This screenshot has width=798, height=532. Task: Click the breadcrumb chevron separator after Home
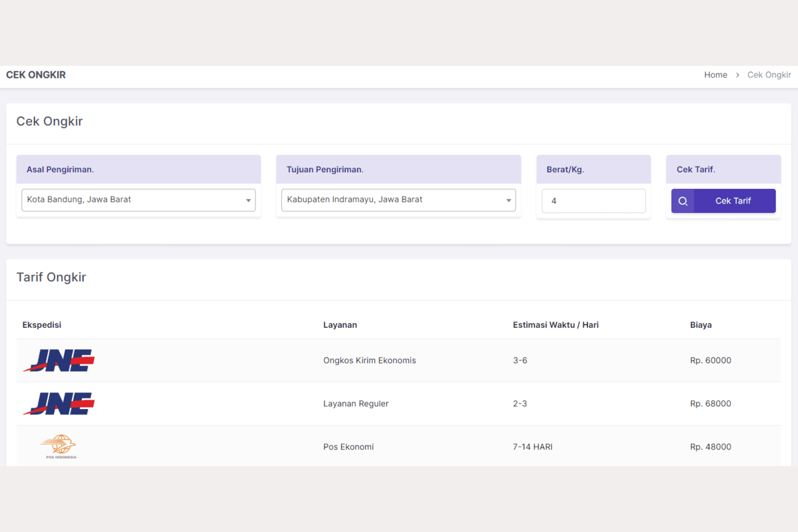737,75
